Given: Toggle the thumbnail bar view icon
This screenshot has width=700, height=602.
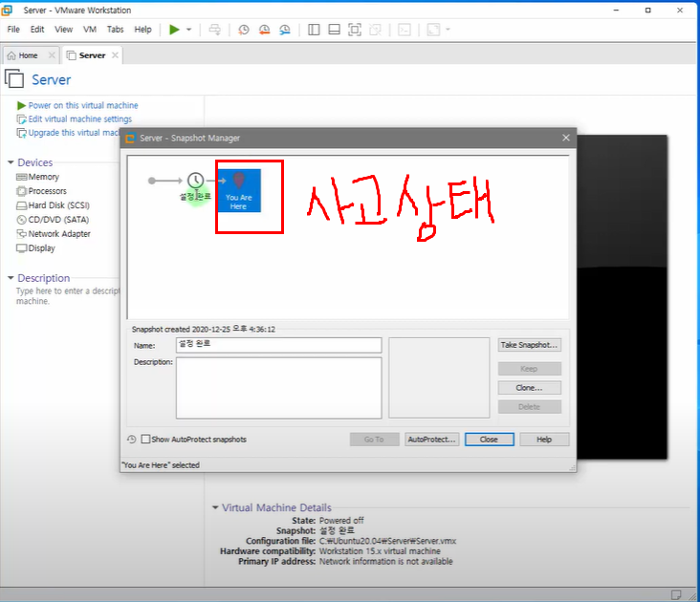Looking at the screenshot, I should (x=334, y=30).
